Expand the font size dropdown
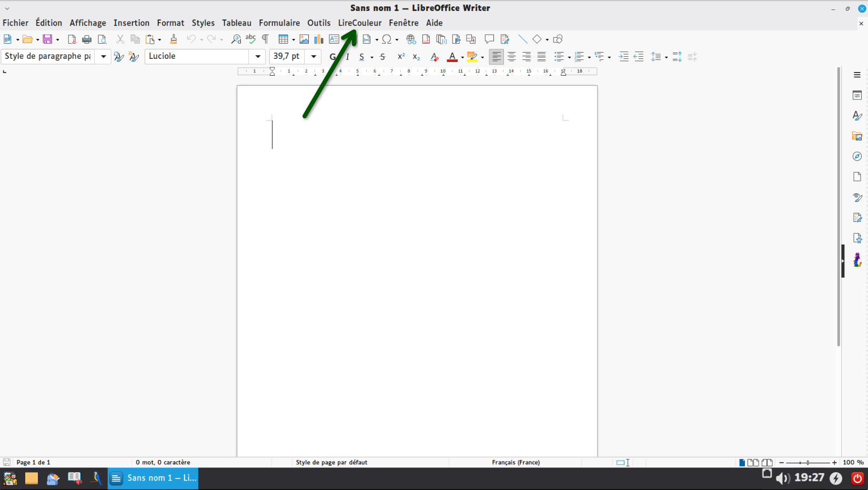The width and height of the screenshot is (868, 490). tap(314, 56)
